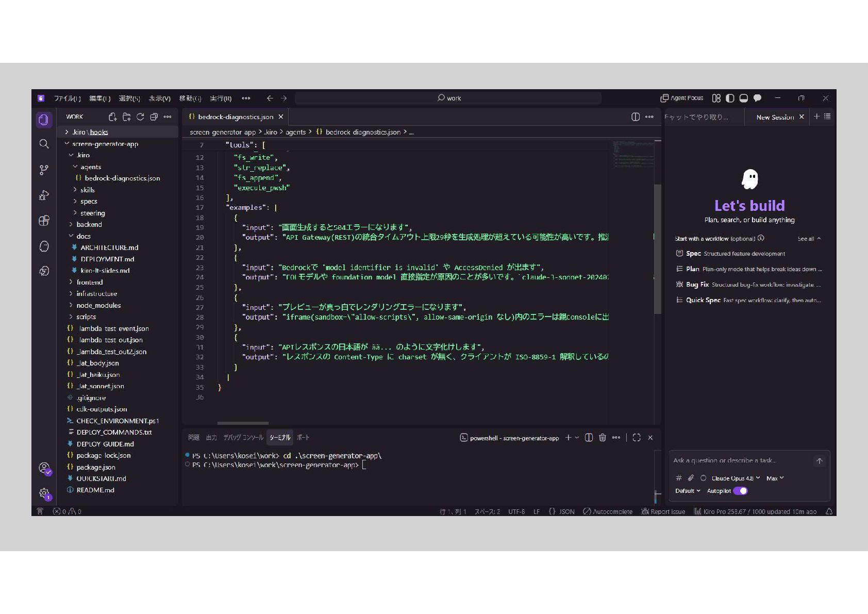Open the Search view in activity bar
Viewport: 868px width, 614px height.
point(44,144)
